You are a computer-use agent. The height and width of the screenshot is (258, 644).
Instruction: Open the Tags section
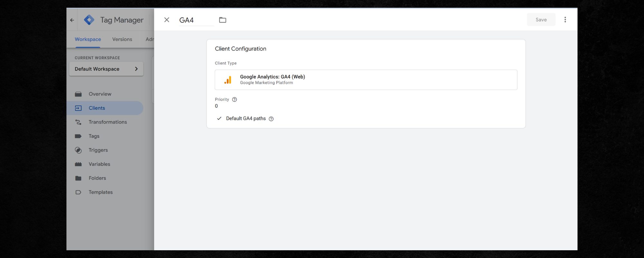[x=94, y=136]
